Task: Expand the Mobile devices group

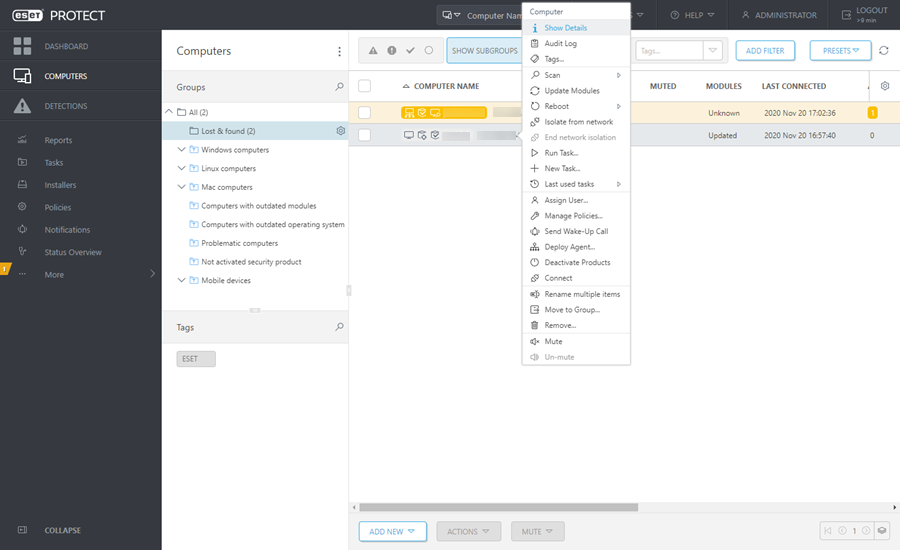Action: tap(181, 280)
